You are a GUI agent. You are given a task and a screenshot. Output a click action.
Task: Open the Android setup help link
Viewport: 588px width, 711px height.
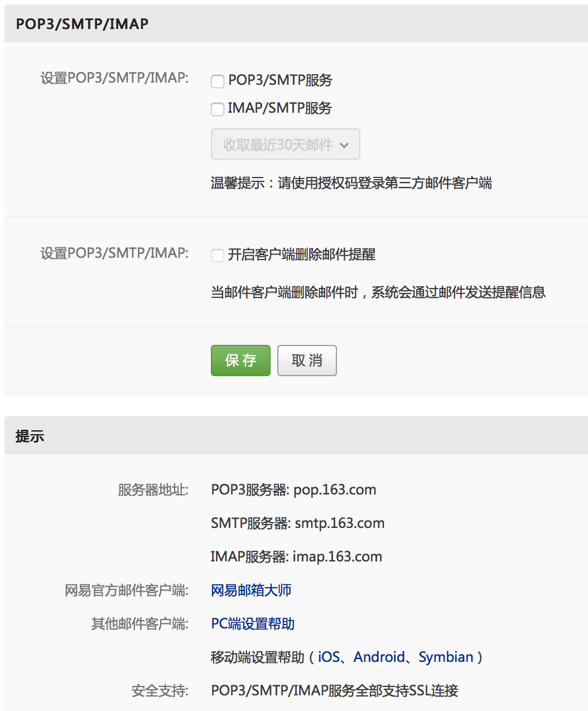(x=379, y=657)
